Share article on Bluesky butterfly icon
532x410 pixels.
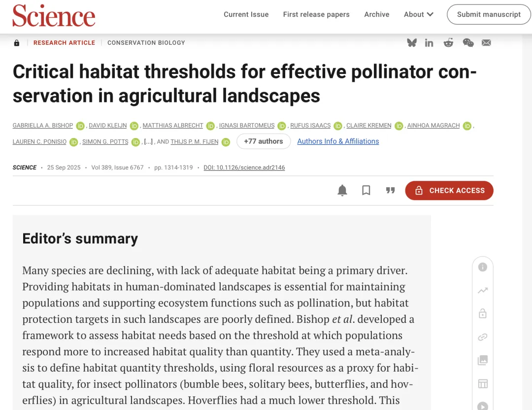412,43
